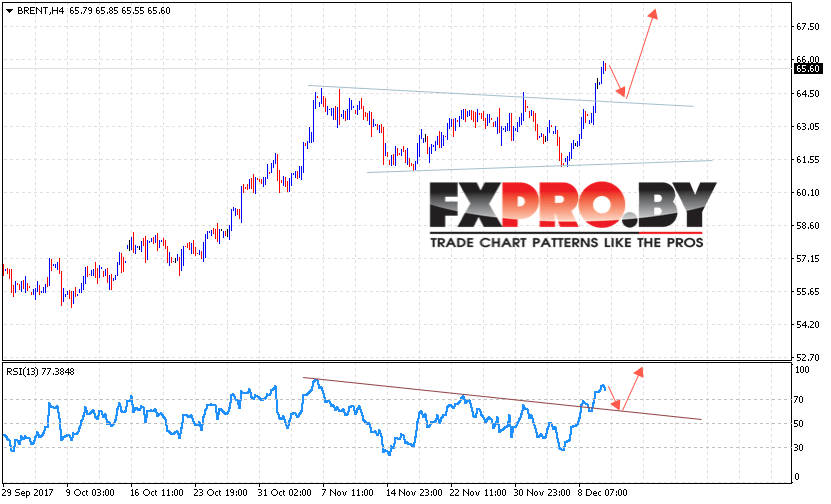Click the RSI scale value 50
The image size is (831, 504).
point(801,423)
